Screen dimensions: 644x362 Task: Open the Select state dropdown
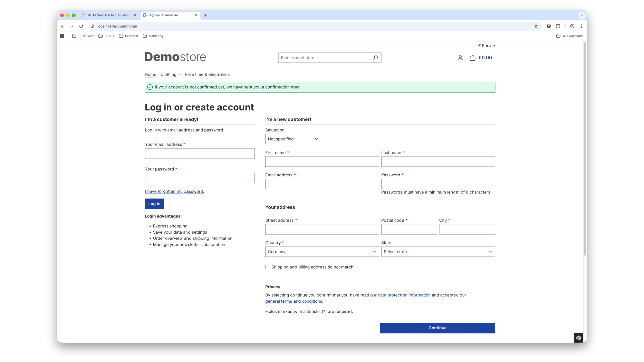click(438, 252)
